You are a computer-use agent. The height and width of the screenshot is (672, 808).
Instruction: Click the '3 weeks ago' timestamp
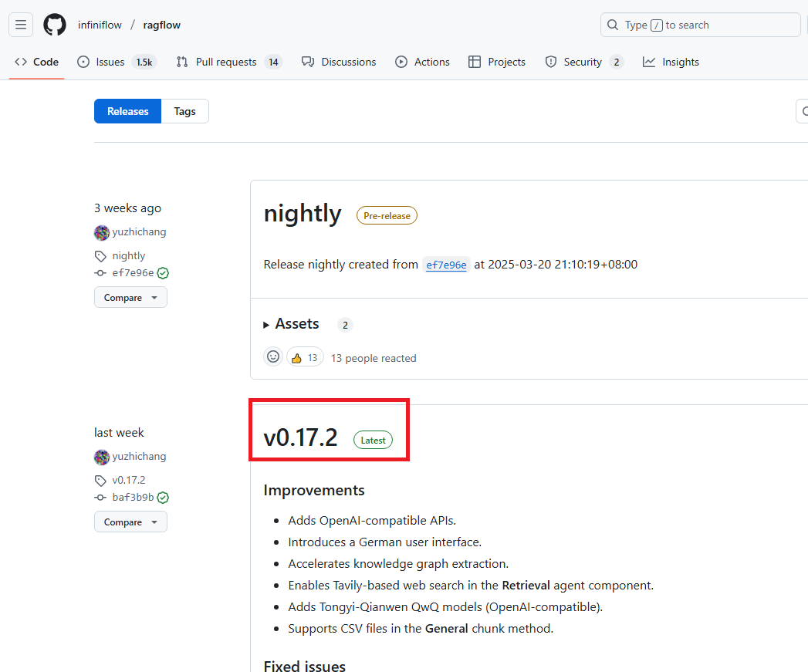(x=128, y=208)
